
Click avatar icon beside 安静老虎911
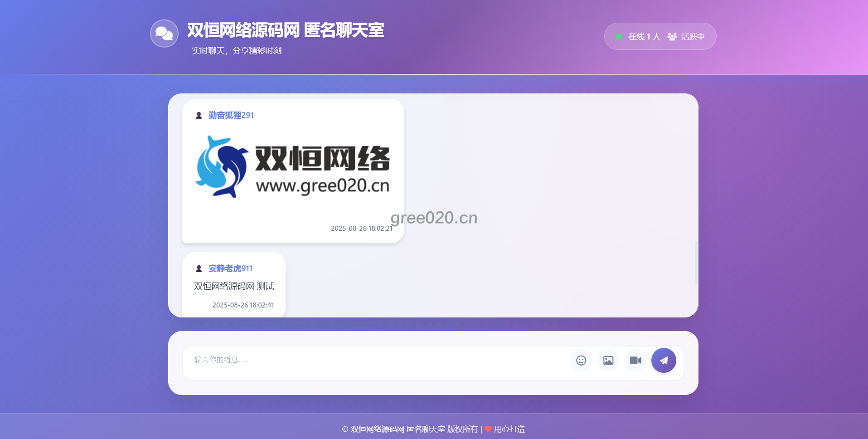pyautogui.click(x=199, y=268)
